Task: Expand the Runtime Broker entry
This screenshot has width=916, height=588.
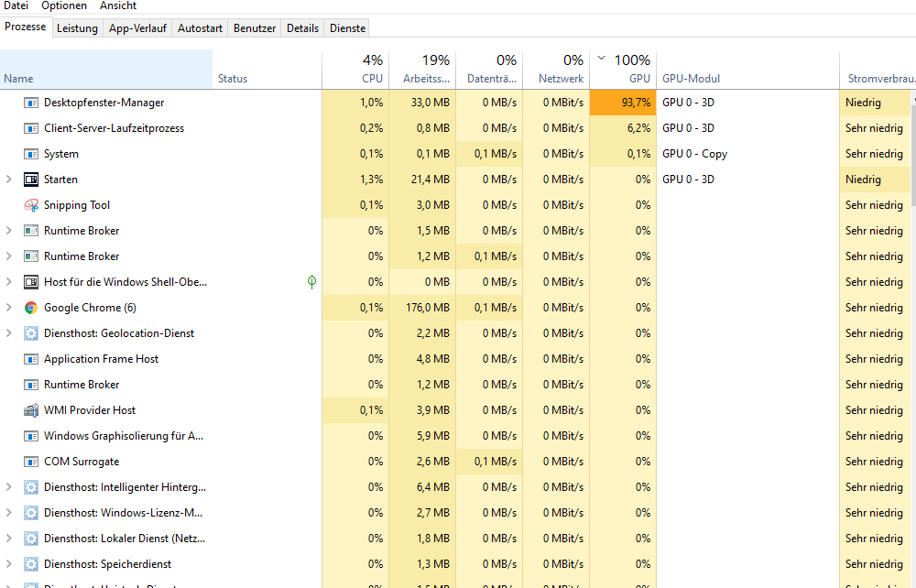Action: 7,230
